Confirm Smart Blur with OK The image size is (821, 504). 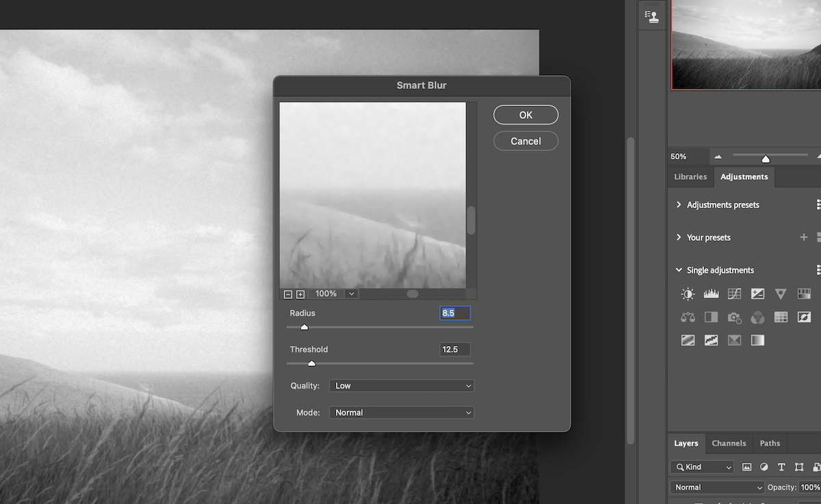(x=525, y=114)
